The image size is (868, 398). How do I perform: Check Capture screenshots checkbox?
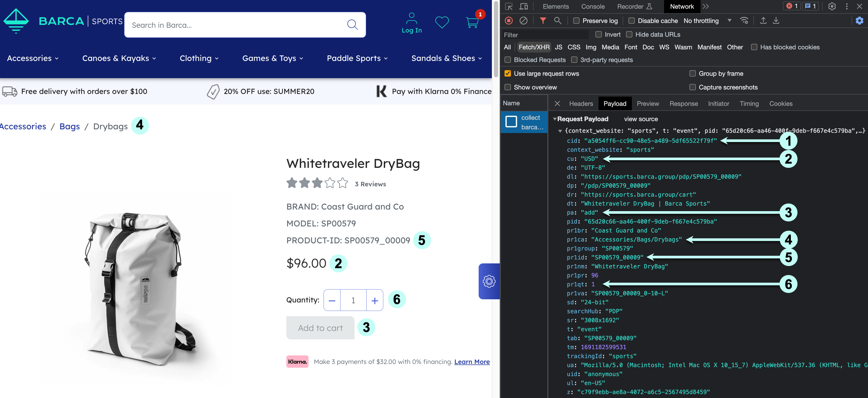[x=692, y=87]
